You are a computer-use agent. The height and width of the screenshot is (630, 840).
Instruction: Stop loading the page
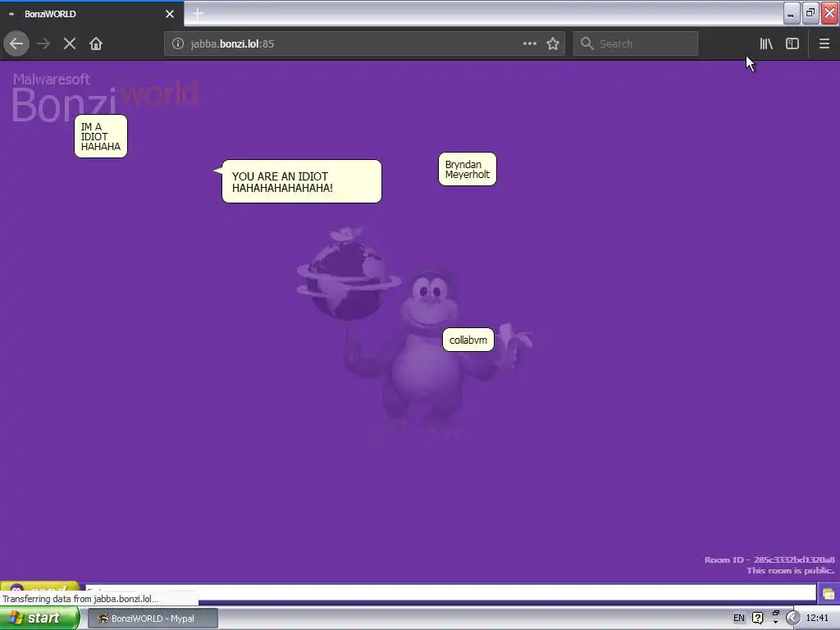point(70,43)
